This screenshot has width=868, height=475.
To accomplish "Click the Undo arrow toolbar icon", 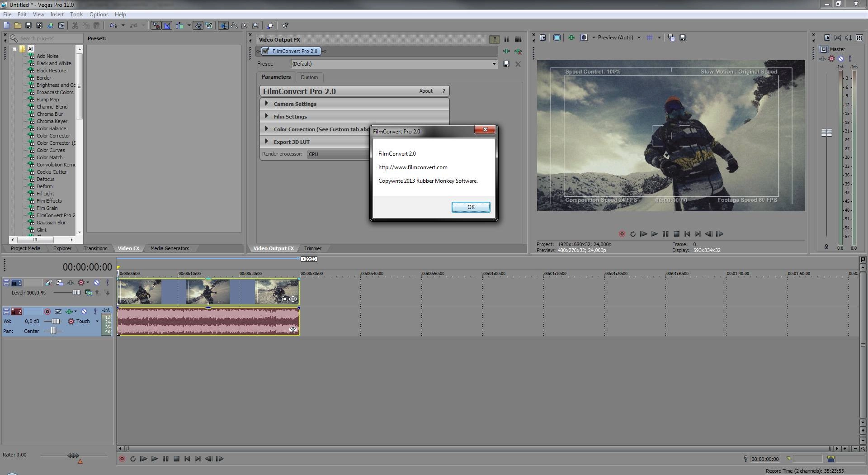I will pyautogui.click(x=113, y=25).
